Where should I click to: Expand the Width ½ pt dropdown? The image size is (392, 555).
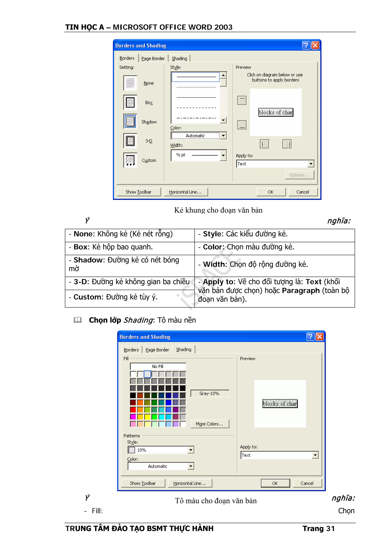click(223, 155)
